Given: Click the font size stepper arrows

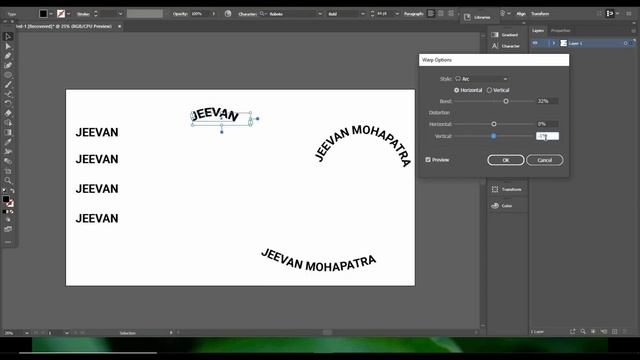Looking at the screenshot, I should click(372, 13).
